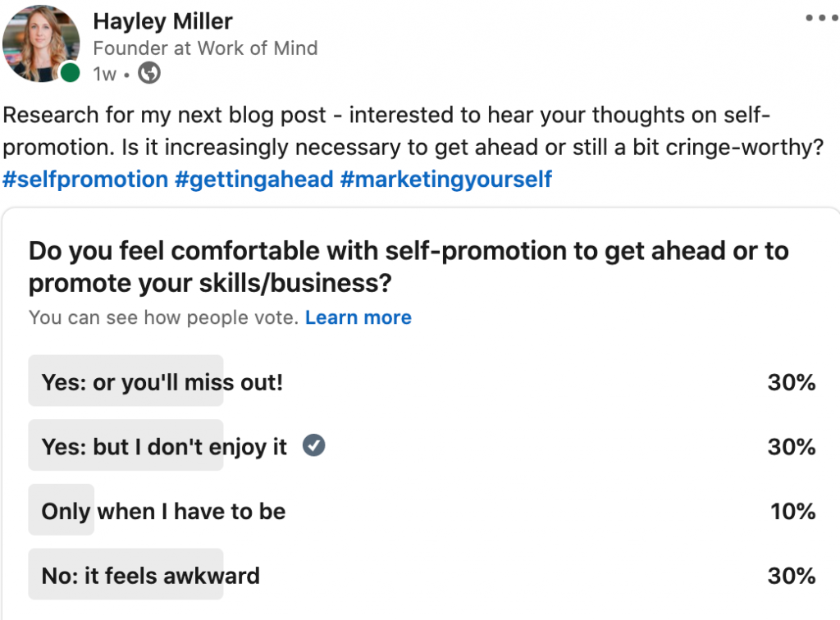Screen dimensions: 840x620
Task: Select poll option "Yes: but I don't enjoy it"
Action: 164,446
